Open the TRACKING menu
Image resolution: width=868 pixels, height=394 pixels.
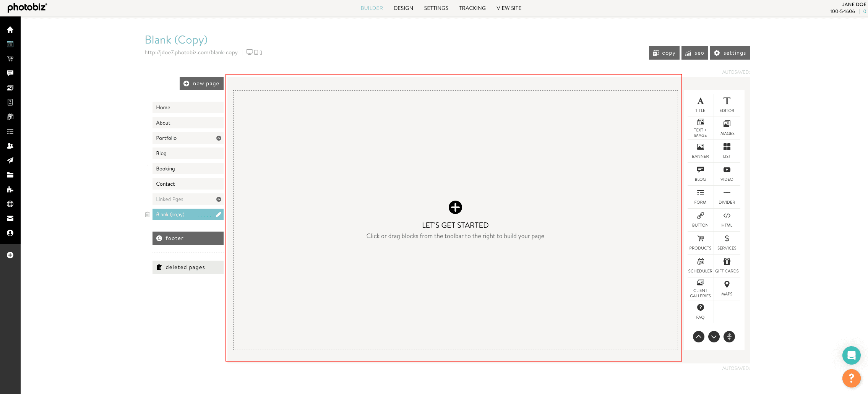(x=472, y=8)
